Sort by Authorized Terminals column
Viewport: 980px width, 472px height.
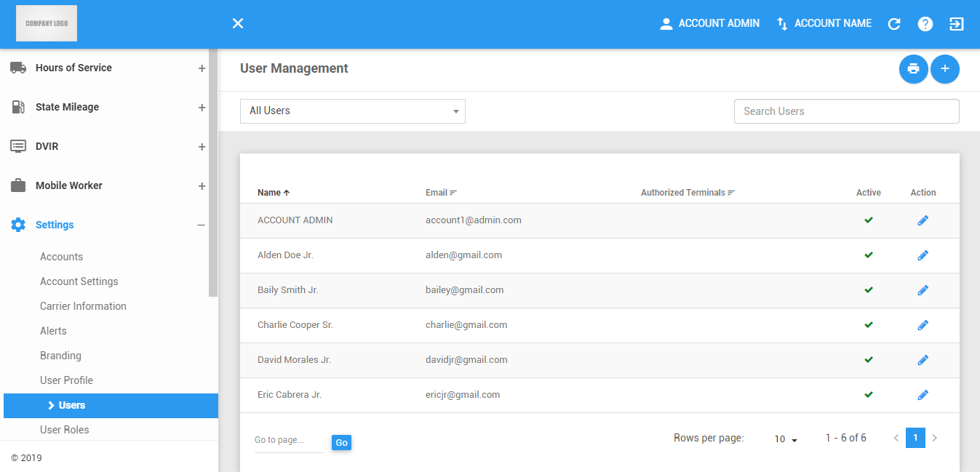tap(688, 193)
